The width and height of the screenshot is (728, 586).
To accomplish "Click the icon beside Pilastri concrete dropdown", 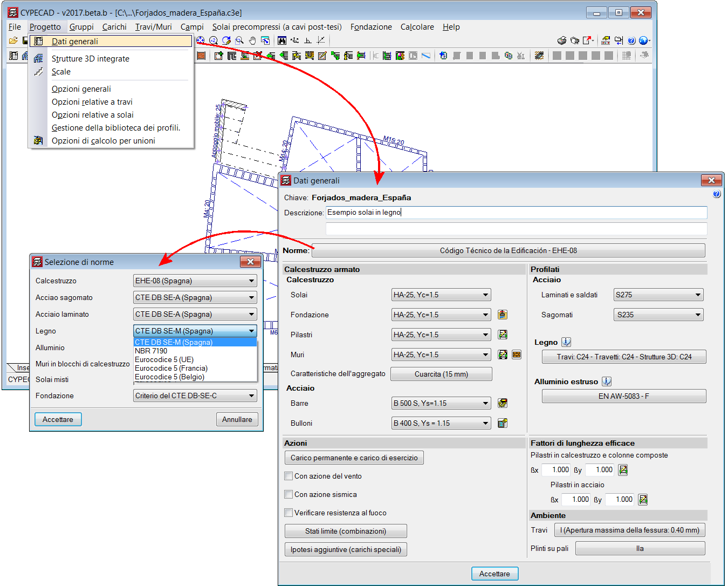I will [503, 335].
